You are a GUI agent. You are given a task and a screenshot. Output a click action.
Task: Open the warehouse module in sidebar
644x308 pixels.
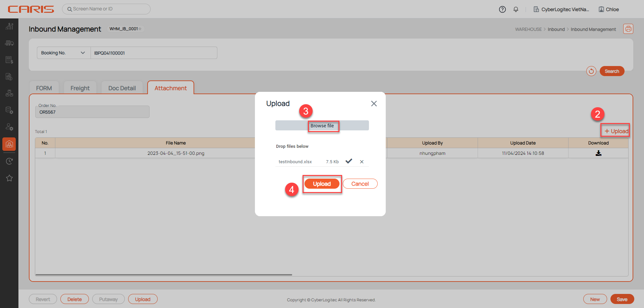tap(9, 144)
